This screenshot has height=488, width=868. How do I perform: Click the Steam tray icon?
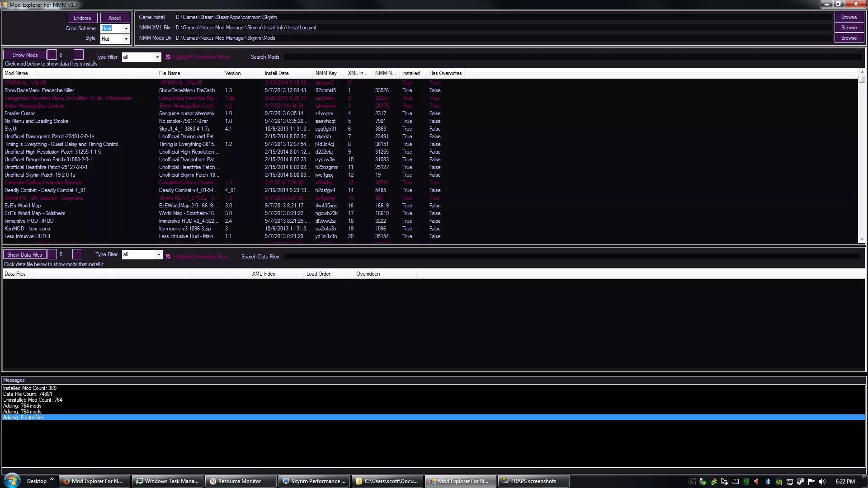coord(800,482)
